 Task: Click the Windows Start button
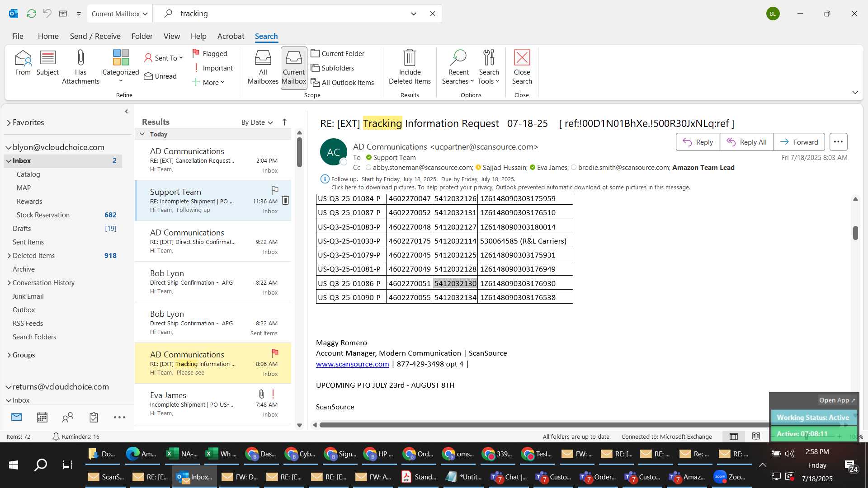point(14,465)
